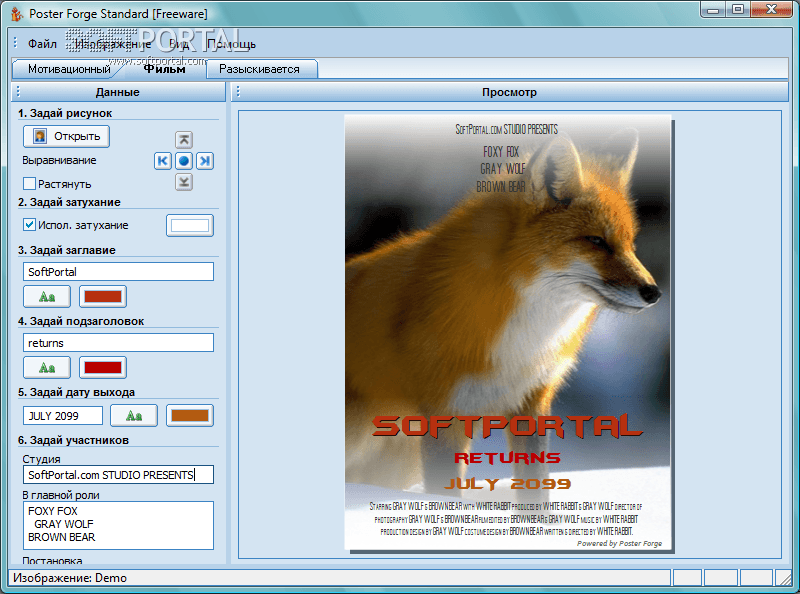Click the Данные panel header

pyautogui.click(x=118, y=92)
